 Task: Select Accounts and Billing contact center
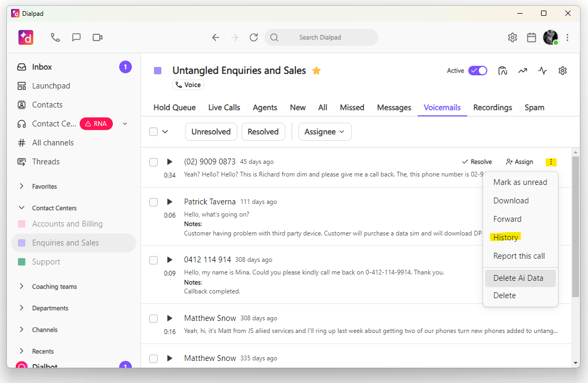click(74, 224)
